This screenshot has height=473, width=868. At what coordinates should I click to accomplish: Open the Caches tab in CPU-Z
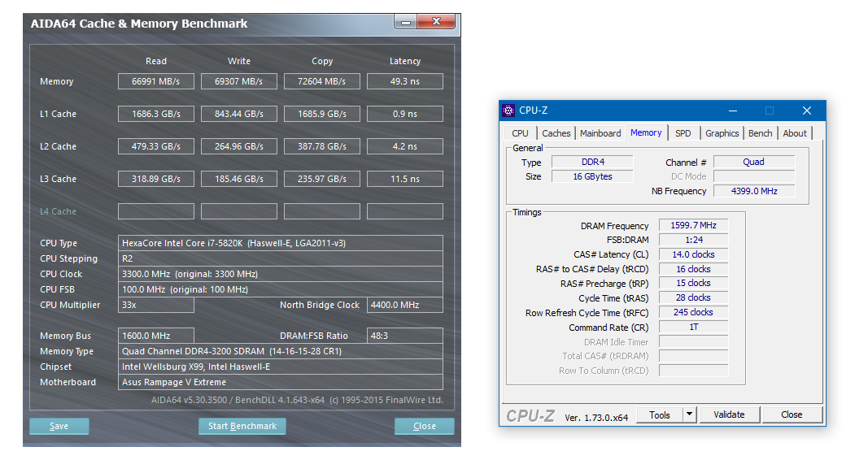(556, 133)
